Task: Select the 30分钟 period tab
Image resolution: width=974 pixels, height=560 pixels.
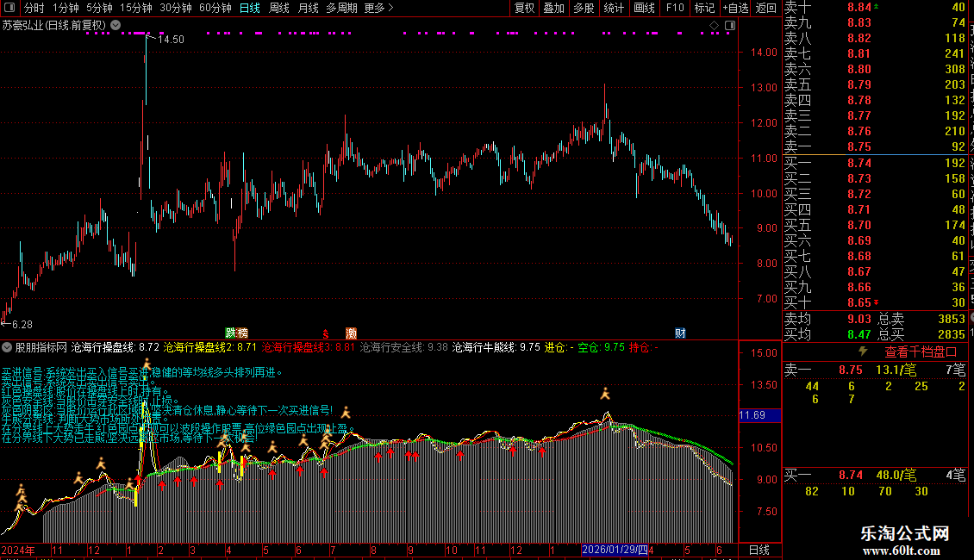Action: click(x=175, y=8)
